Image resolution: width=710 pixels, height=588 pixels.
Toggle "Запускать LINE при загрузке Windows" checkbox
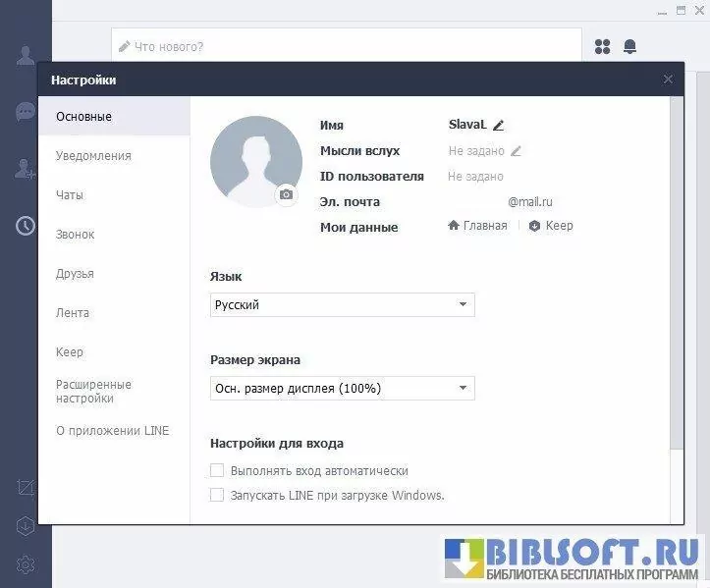pyautogui.click(x=218, y=496)
